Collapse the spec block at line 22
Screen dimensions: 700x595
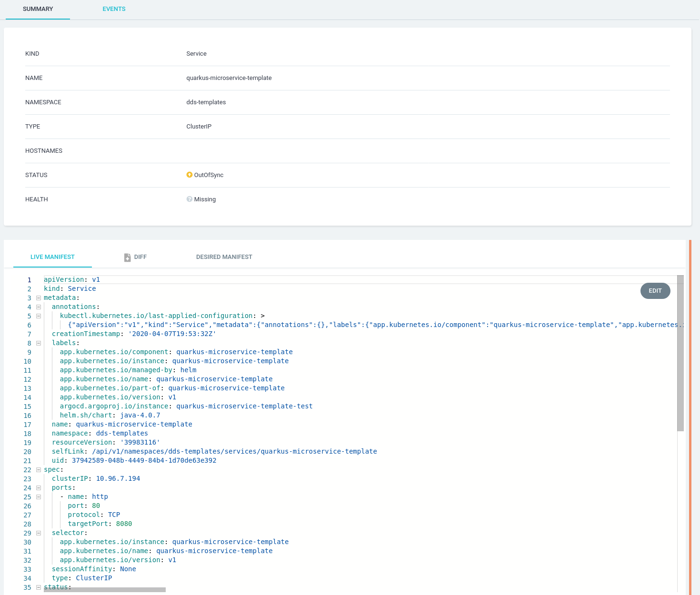pos(39,470)
